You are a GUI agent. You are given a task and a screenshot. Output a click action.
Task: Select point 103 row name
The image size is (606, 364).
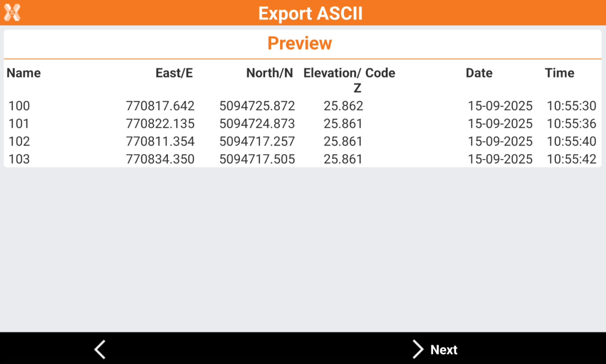coord(19,159)
